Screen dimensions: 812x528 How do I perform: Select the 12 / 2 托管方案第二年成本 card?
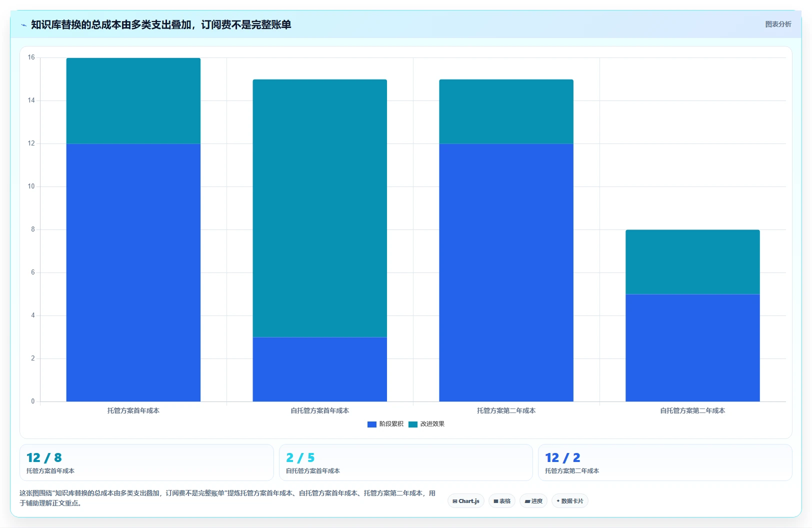[665, 462]
